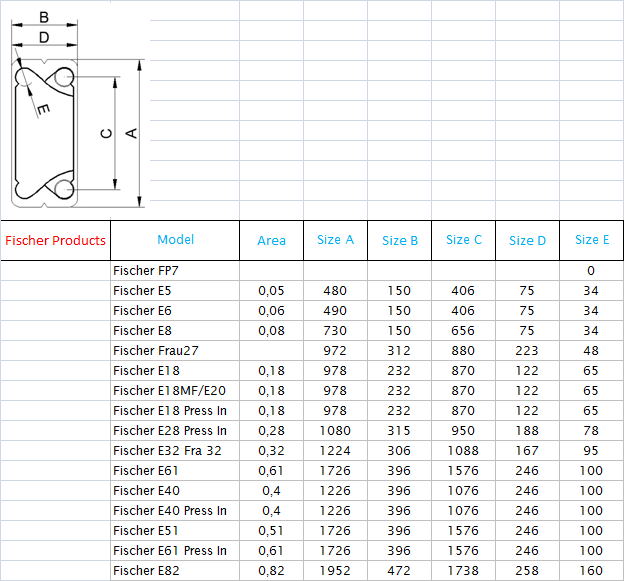This screenshot has height=581, width=624.
Task: Click the 'Fischer E40 Press In' cell
Action: coord(175,511)
